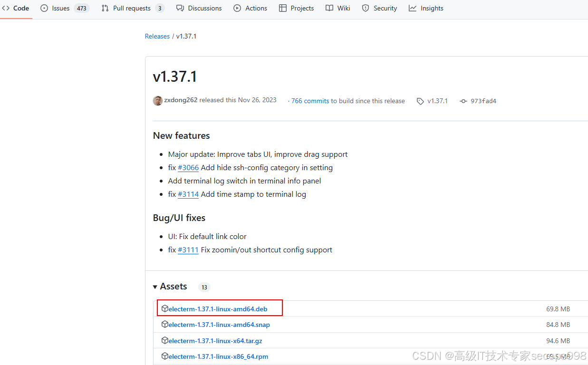The image size is (588, 365).
Task: Open the v1.37.1 tag link
Action: [437, 101]
